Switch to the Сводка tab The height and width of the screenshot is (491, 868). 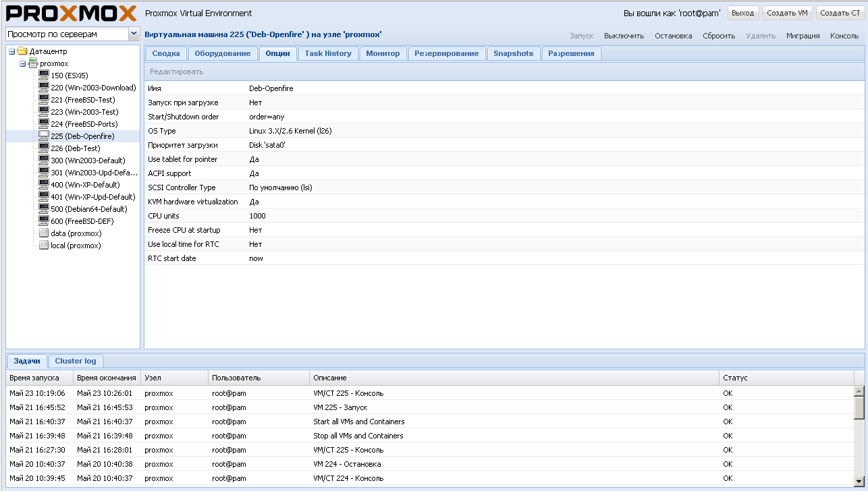point(166,53)
